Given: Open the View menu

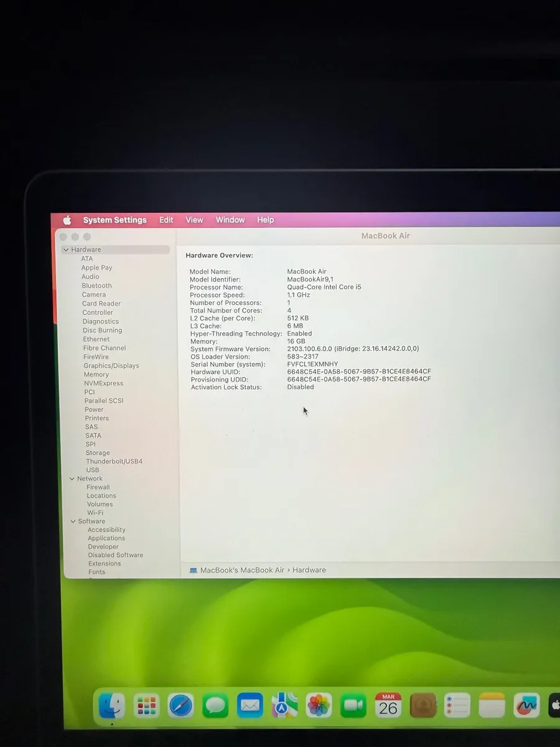Looking at the screenshot, I should tap(194, 220).
